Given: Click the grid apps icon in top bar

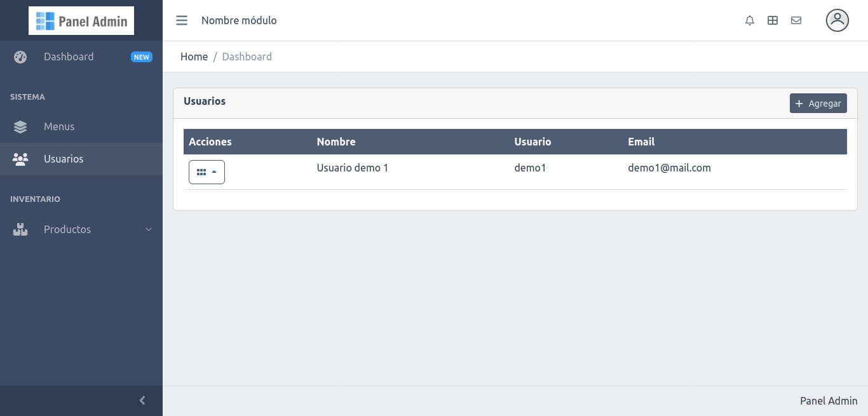Looking at the screenshot, I should (773, 20).
